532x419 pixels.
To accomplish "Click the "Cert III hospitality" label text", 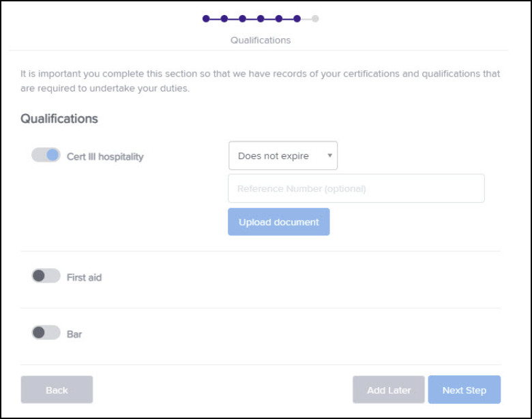I will 105,156.
